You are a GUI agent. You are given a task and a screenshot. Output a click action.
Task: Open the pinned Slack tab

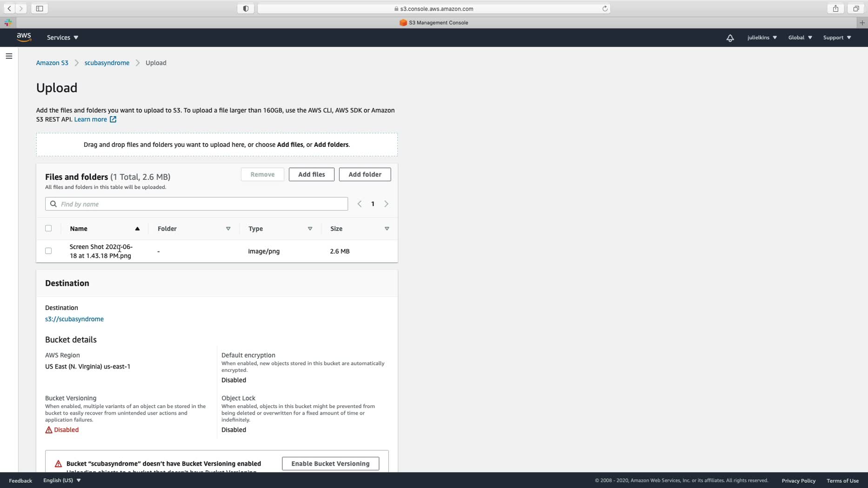8,22
